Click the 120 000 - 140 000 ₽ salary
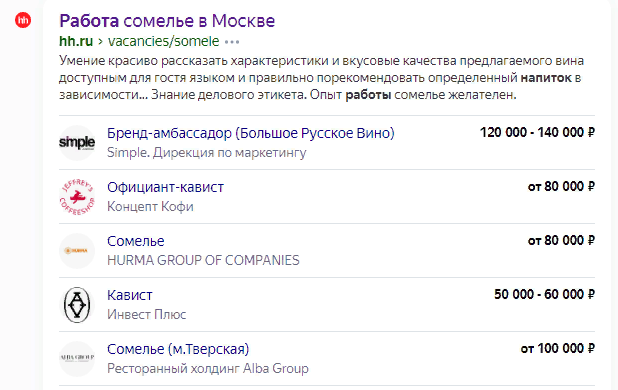Screen dimensions: 618x390 click(x=537, y=132)
